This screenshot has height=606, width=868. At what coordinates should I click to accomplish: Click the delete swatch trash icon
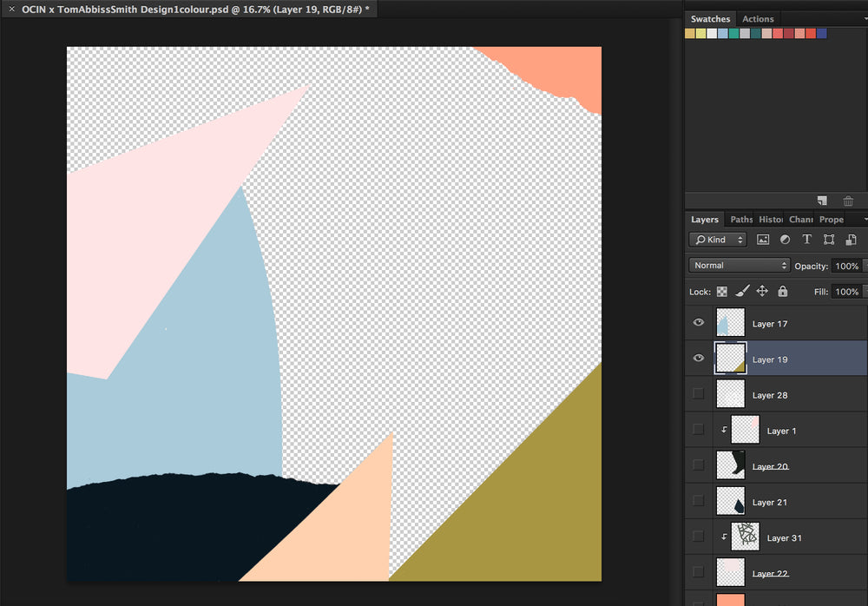point(848,201)
